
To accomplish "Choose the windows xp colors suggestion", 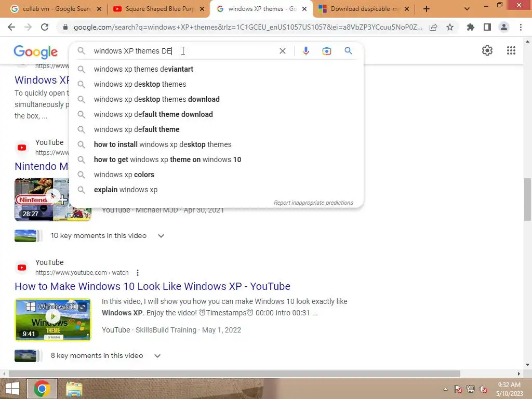I will point(217,175).
